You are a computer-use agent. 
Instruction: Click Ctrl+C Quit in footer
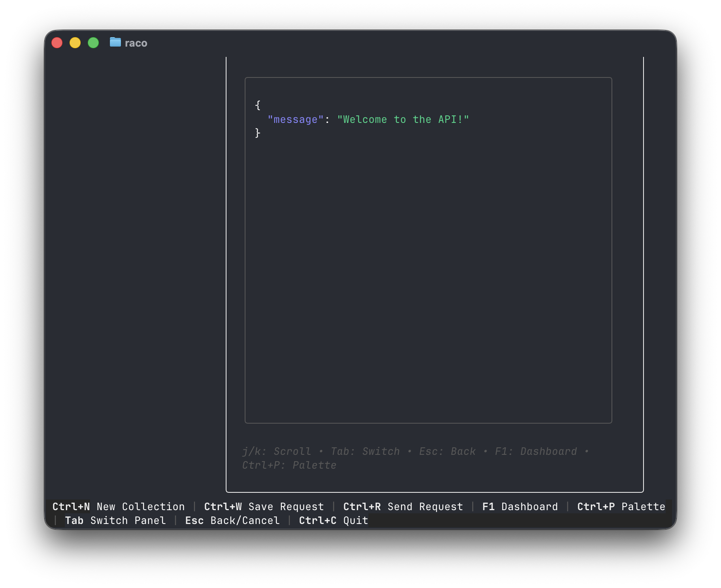(333, 520)
